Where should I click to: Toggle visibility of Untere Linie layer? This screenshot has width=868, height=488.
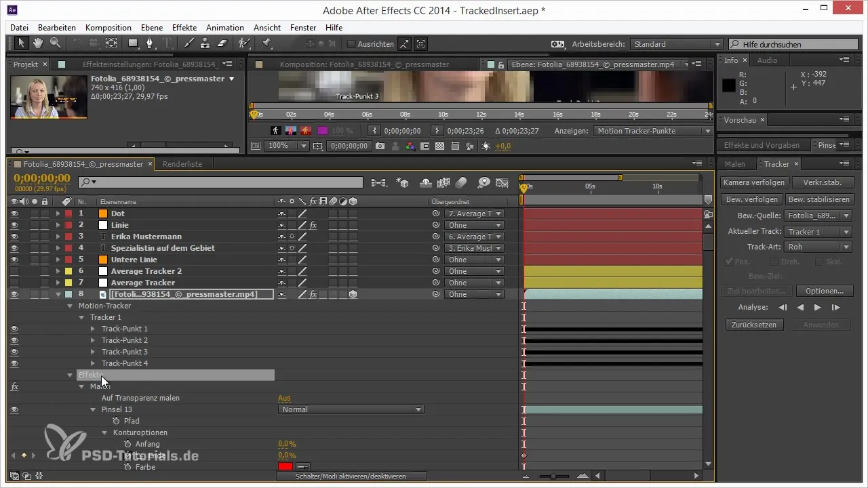click(x=14, y=260)
